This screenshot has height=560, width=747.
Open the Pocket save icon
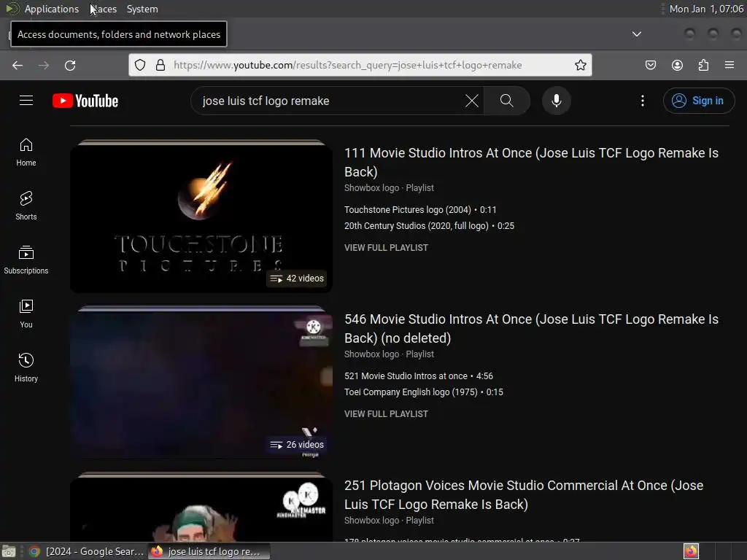[651, 65]
